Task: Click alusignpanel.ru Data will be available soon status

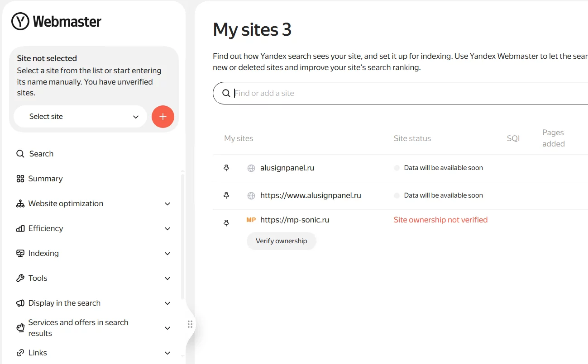Action: click(x=443, y=168)
